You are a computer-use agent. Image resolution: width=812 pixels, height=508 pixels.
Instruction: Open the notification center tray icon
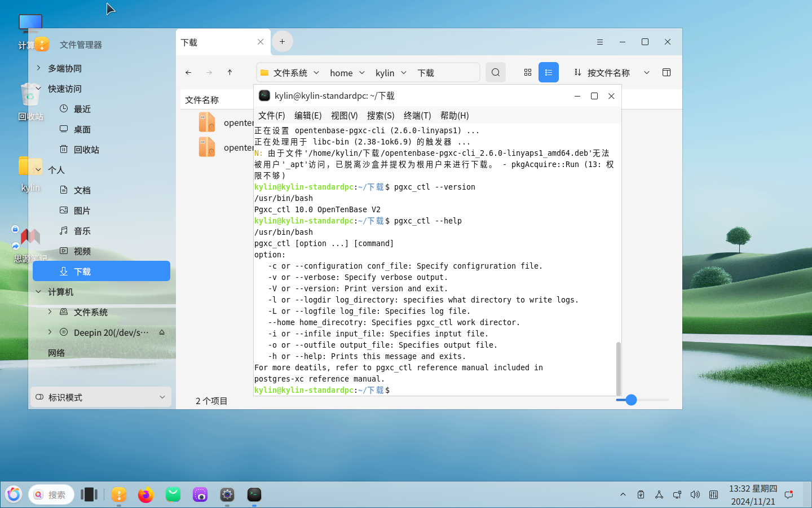(x=789, y=494)
